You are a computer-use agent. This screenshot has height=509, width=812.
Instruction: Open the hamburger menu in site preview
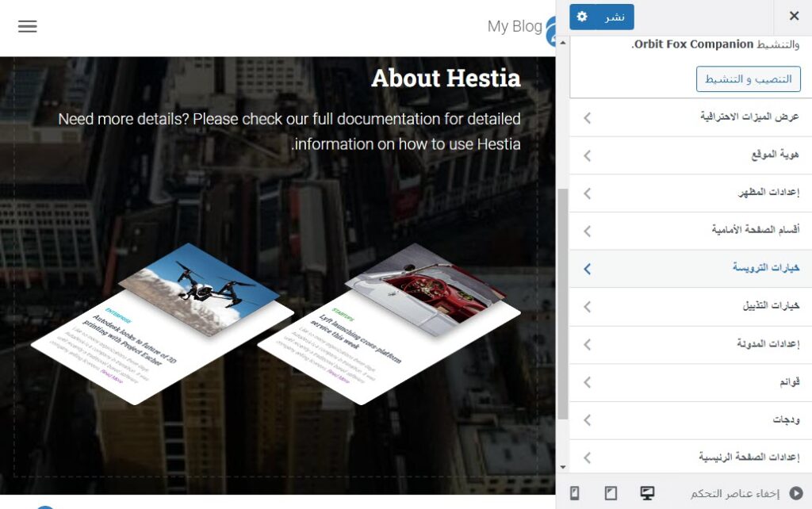pyautogui.click(x=28, y=26)
